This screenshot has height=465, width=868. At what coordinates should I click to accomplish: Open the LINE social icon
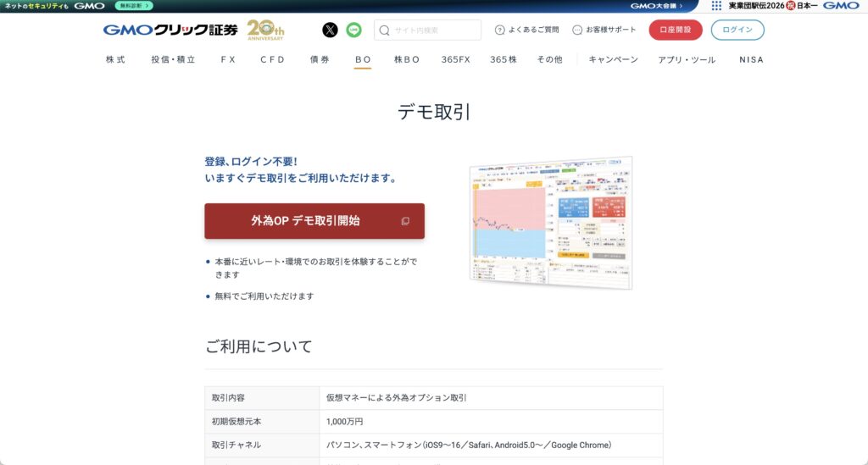pyautogui.click(x=353, y=30)
